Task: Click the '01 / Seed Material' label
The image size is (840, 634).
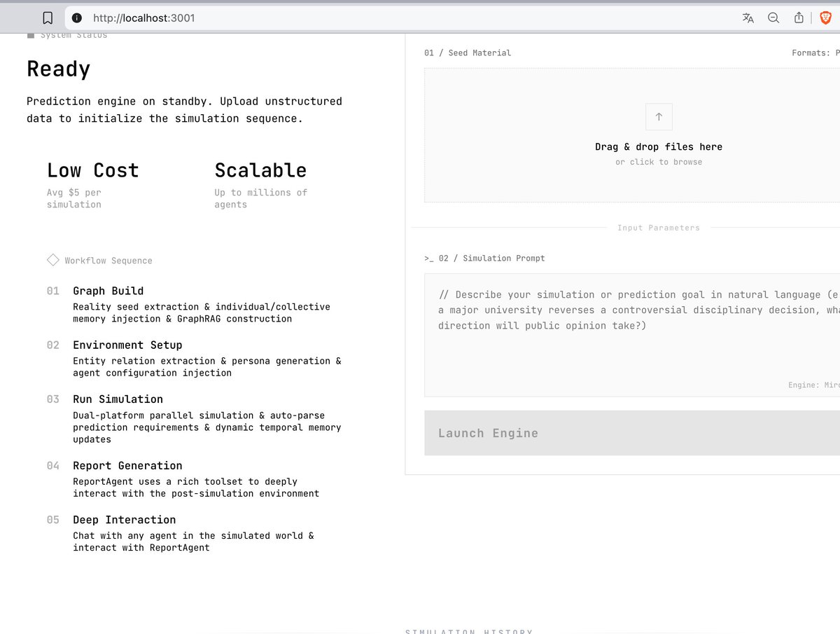Action: (468, 53)
